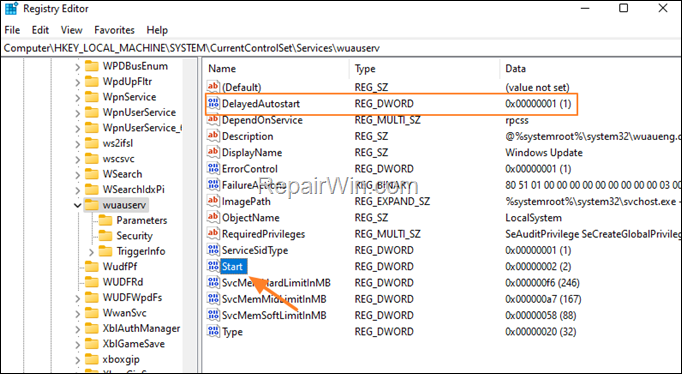Image resolution: width=682 pixels, height=374 pixels.
Task: Click the Type DWORD value icon
Action: click(x=213, y=331)
